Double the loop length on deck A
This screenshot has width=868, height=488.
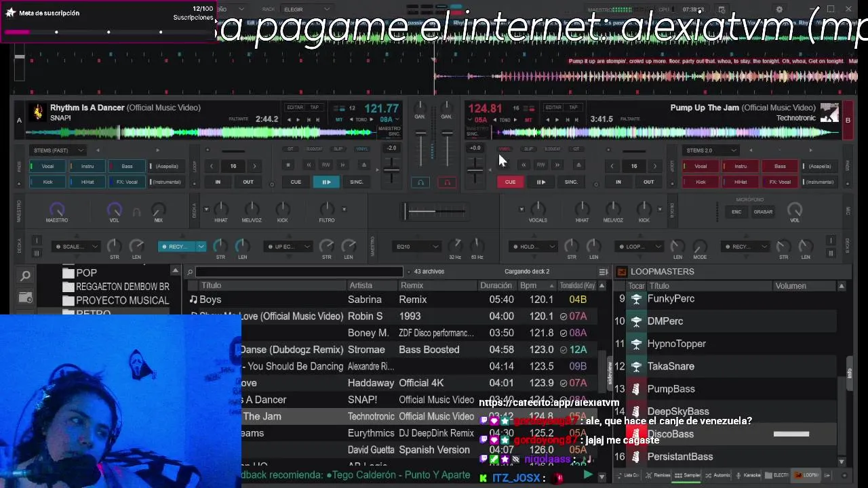point(254,166)
